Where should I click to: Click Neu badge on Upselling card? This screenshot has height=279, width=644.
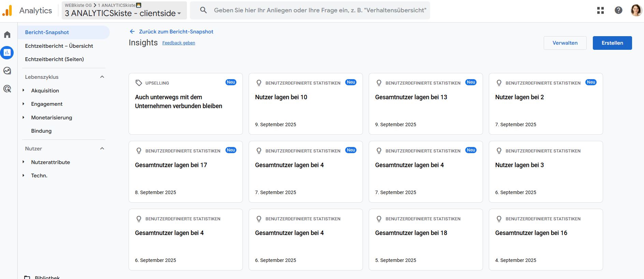[x=231, y=82]
